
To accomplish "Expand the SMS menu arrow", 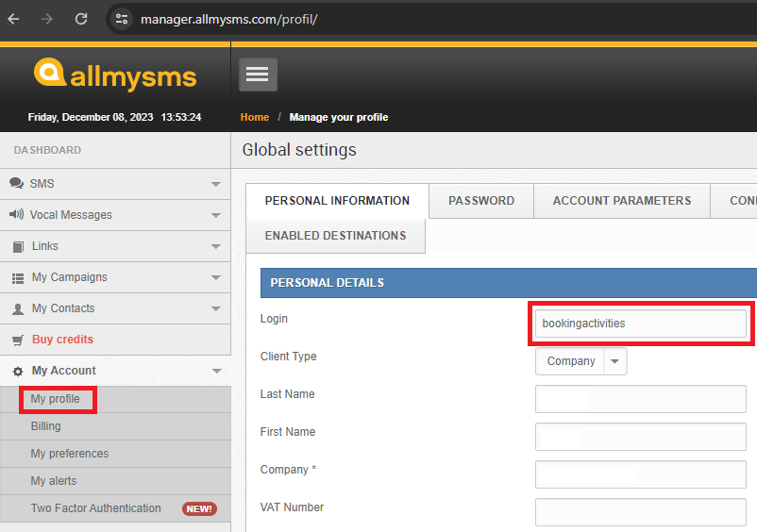I will (x=216, y=184).
